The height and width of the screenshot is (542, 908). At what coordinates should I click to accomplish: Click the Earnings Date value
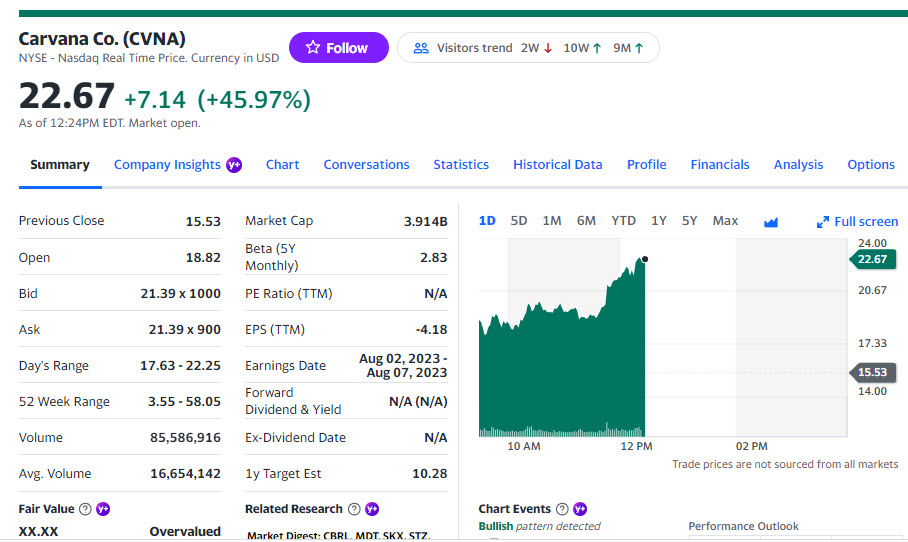click(x=403, y=365)
